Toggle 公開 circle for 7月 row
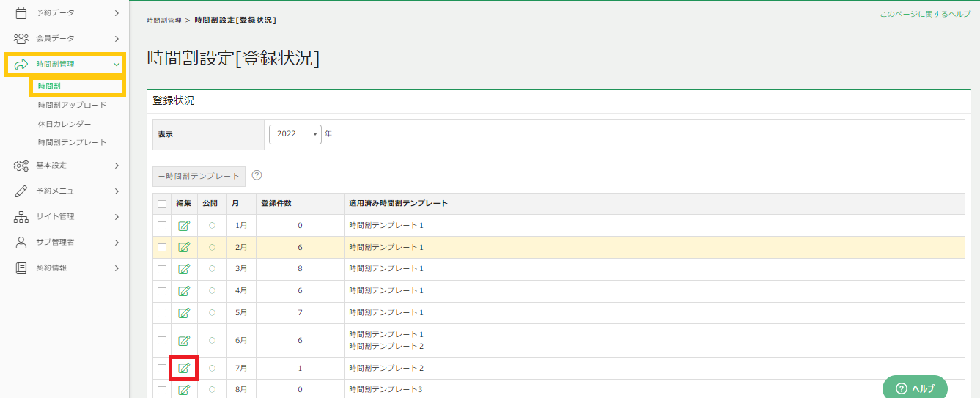This screenshot has height=398, width=980. point(212,368)
